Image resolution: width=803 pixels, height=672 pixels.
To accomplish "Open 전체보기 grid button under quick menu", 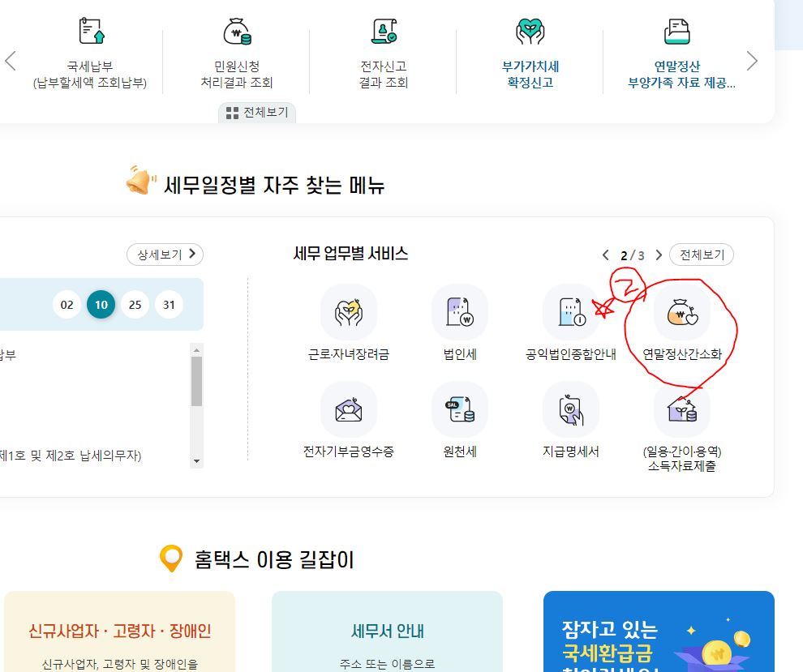I will 257,113.
